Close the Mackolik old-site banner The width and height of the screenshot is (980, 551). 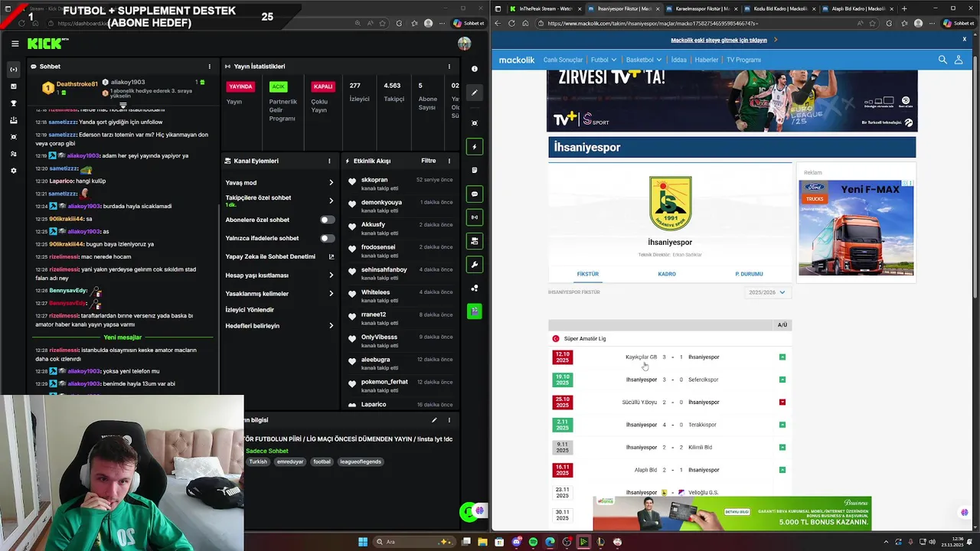pos(964,39)
